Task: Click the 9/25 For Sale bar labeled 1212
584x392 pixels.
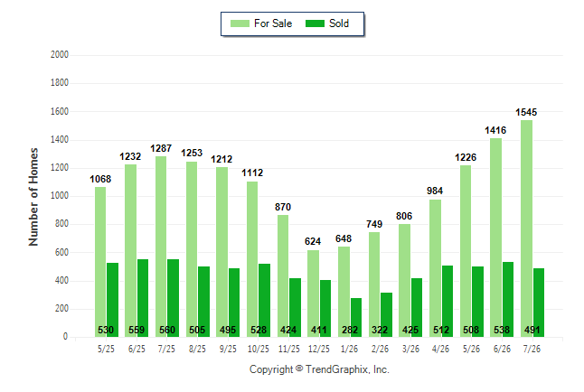Action: click(x=222, y=252)
